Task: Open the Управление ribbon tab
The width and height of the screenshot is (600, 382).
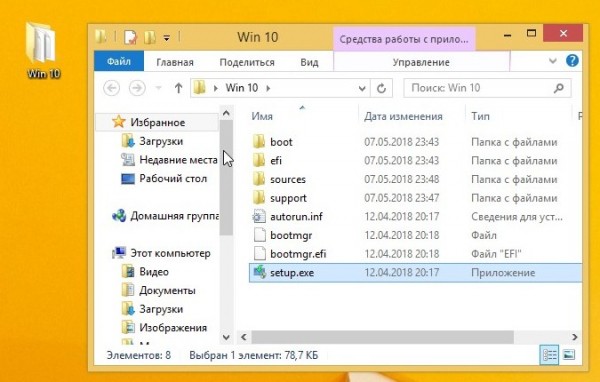Action: click(x=421, y=62)
